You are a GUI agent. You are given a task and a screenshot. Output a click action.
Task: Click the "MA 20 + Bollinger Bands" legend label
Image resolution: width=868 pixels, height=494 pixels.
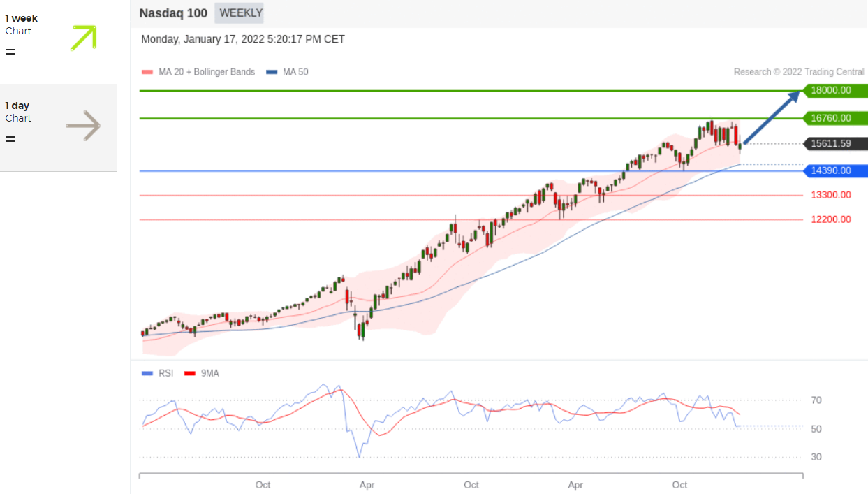(x=205, y=72)
